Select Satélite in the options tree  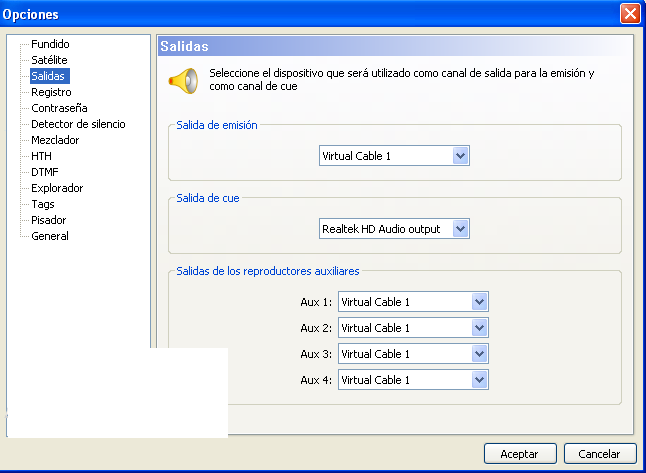pos(49,60)
